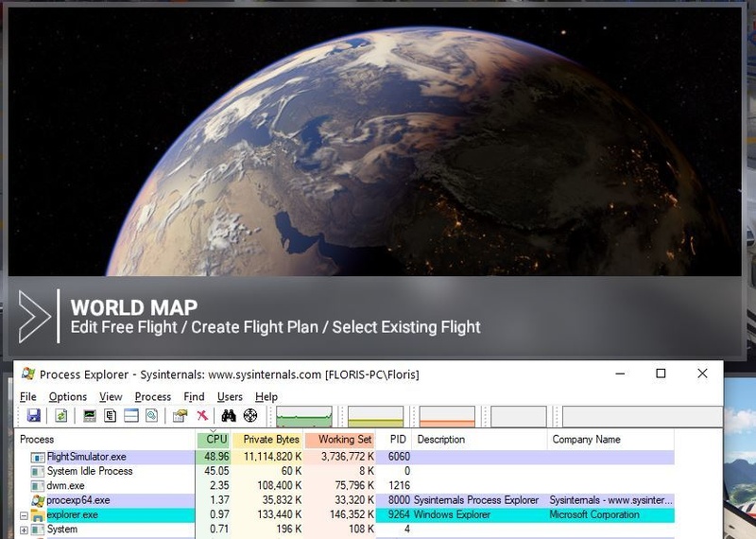Viewport: 756px width, 539px height.
Task: Click PID 1216 cell
Action: 399,486
